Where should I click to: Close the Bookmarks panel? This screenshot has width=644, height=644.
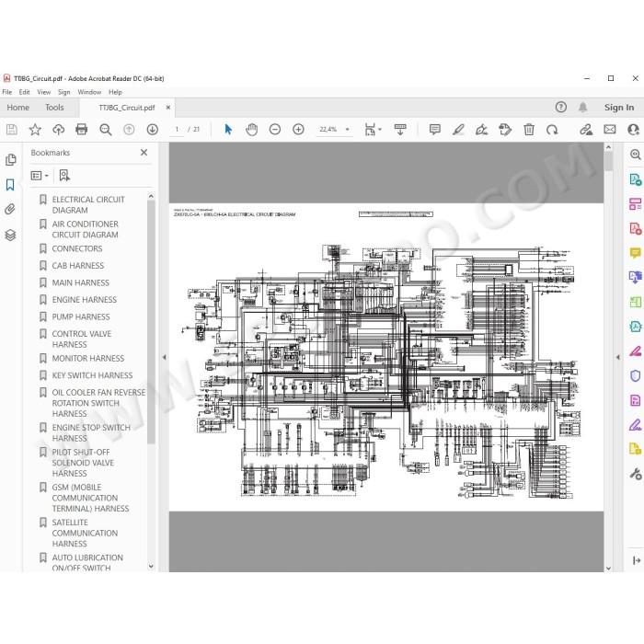pos(144,153)
